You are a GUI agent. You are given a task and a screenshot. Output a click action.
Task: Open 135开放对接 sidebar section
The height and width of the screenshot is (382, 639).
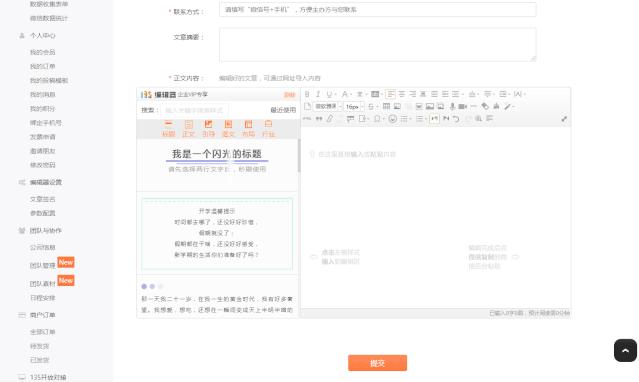coord(48,377)
